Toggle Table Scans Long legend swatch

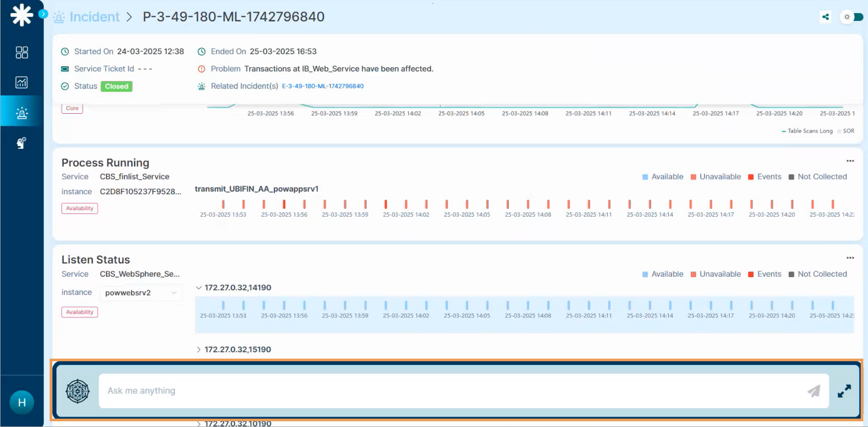pos(783,131)
